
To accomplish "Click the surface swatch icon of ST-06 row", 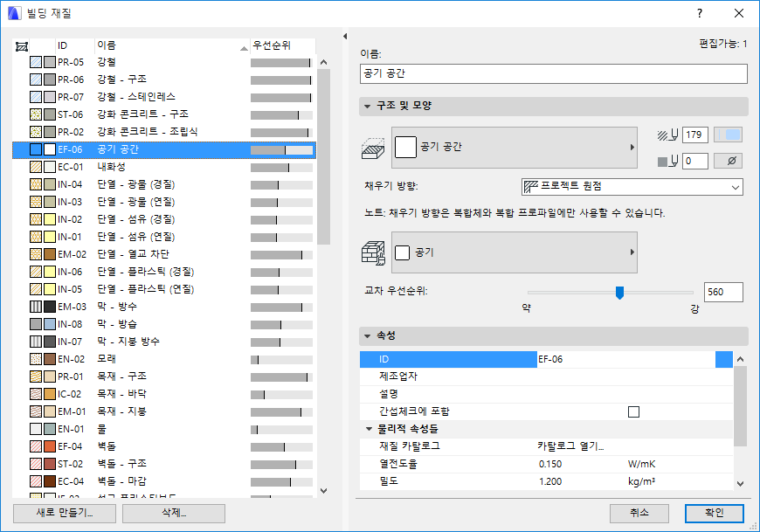I will pos(50,114).
